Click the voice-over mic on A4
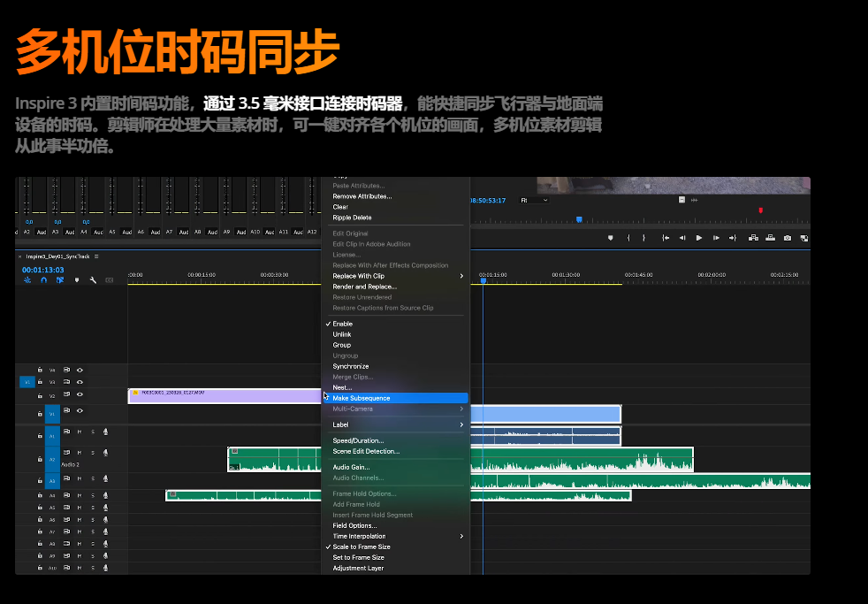The height and width of the screenshot is (604, 868). (x=105, y=495)
